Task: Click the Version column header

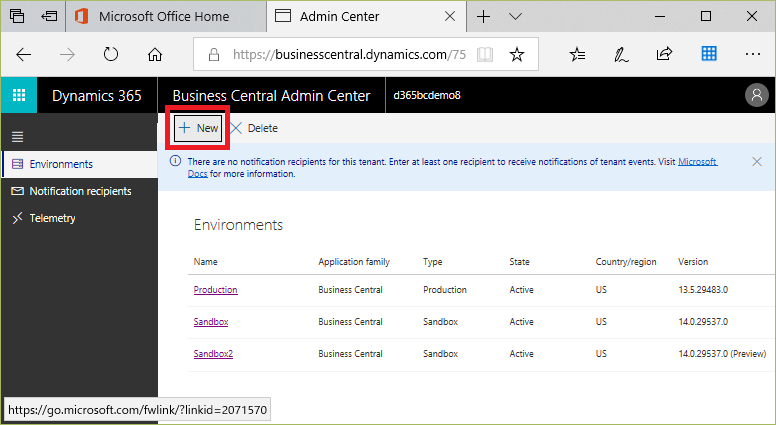Action: pyautogui.click(x=693, y=262)
